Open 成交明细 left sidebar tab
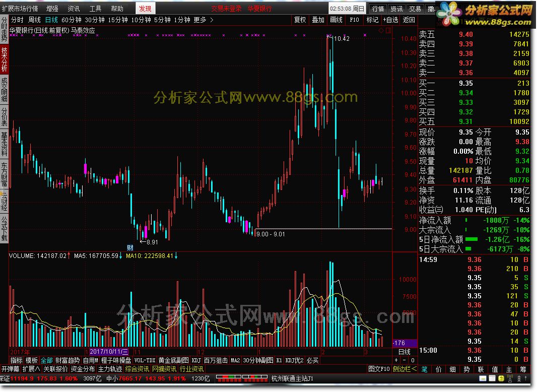The width and height of the screenshot is (537, 392). [x=4, y=89]
